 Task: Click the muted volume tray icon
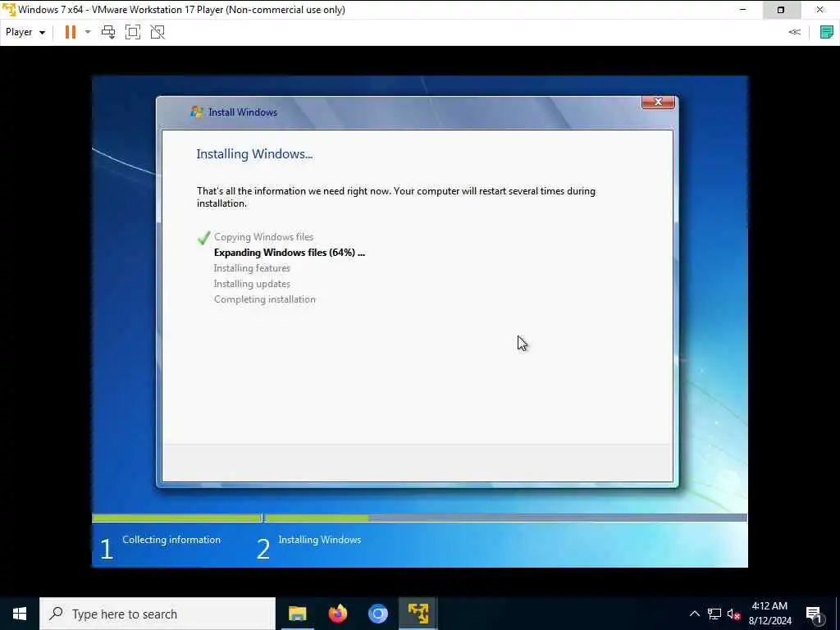[x=733, y=614]
